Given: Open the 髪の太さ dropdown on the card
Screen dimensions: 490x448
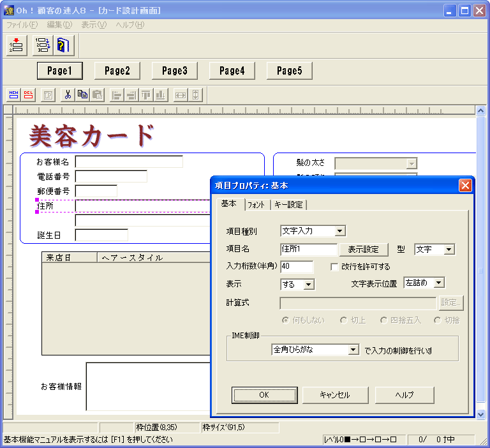Looking at the screenshot, I should click(412, 163).
